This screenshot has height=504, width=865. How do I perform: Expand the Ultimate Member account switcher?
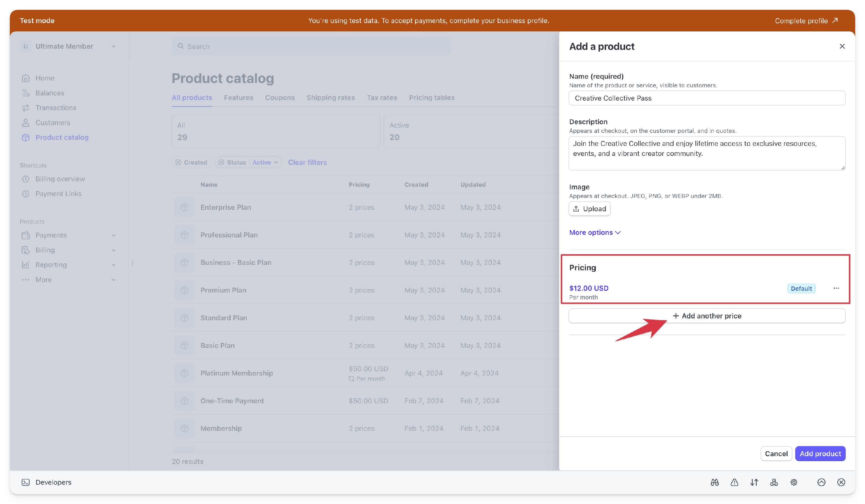point(114,46)
